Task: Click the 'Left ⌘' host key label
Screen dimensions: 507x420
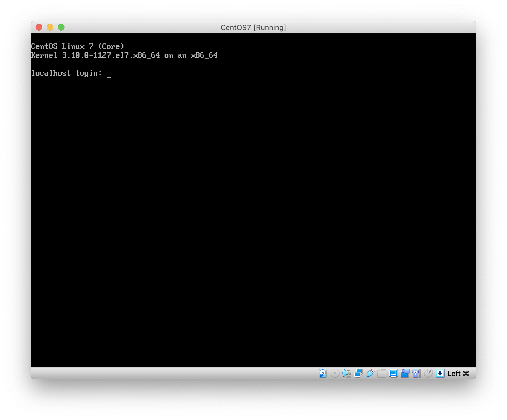Action: pyautogui.click(x=458, y=374)
